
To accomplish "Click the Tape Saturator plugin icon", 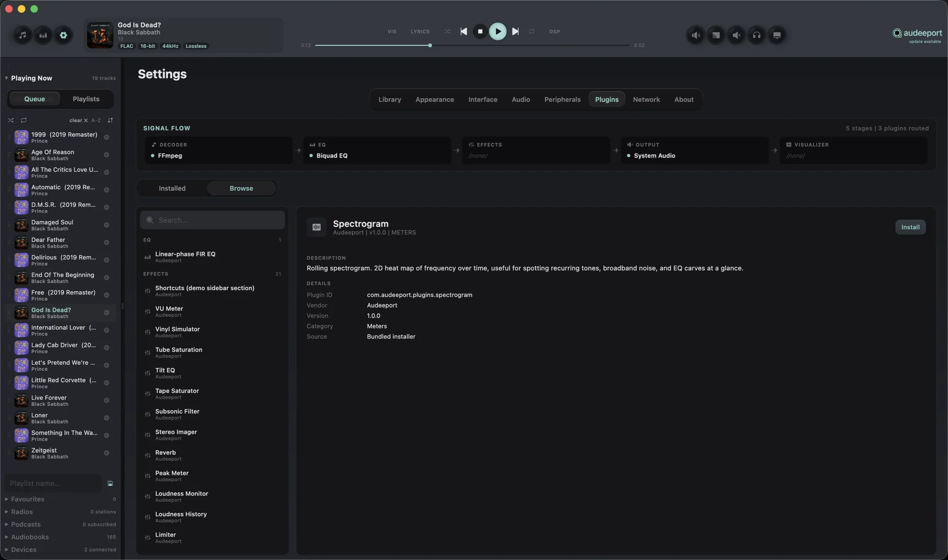I will click(x=148, y=394).
